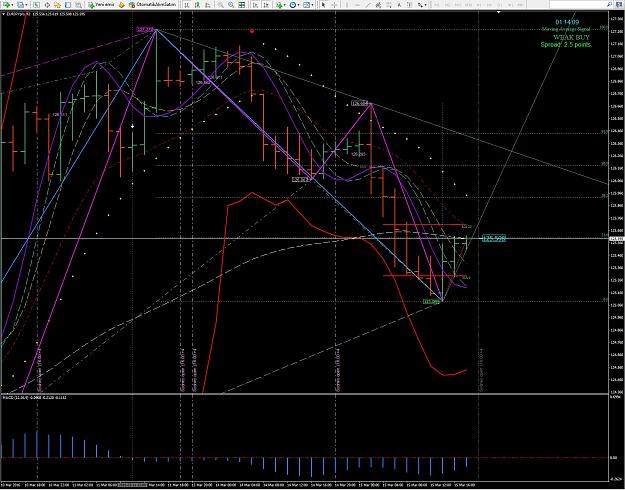Switch chart to candlesticks mode

(197, 5)
